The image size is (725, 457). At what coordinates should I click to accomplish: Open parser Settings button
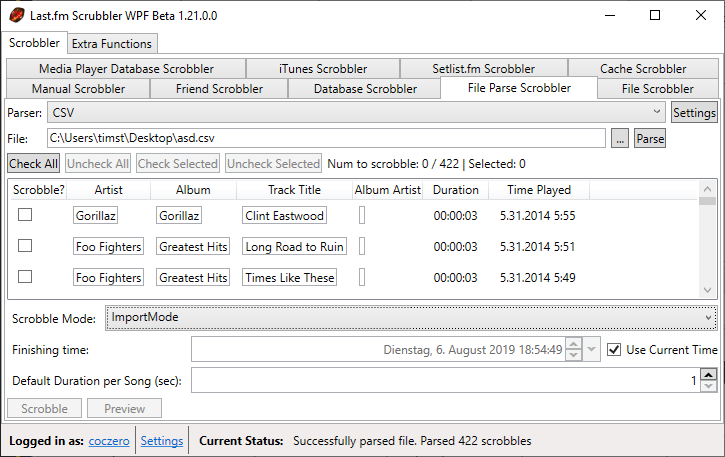click(694, 113)
